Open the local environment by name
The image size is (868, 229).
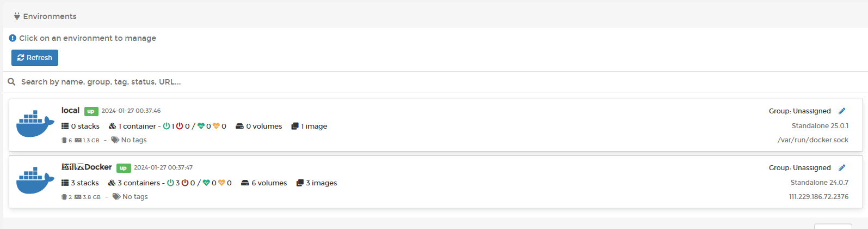click(70, 110)
